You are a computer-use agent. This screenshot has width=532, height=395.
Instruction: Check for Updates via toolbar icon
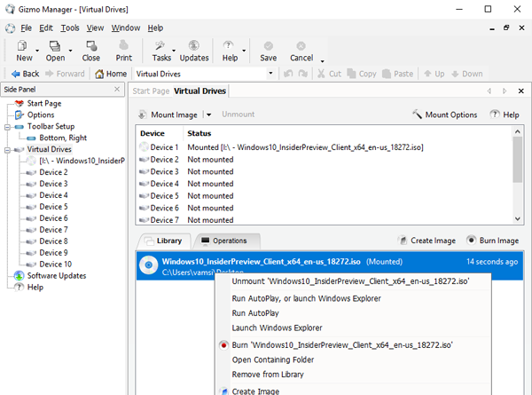tap(194, 51)
